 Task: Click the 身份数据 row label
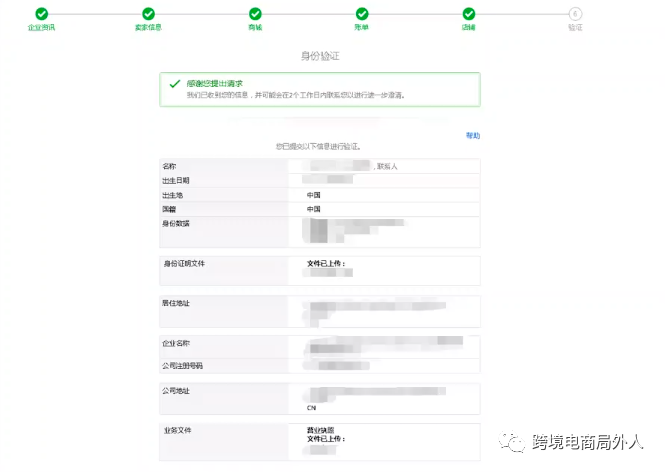[176, 223]
